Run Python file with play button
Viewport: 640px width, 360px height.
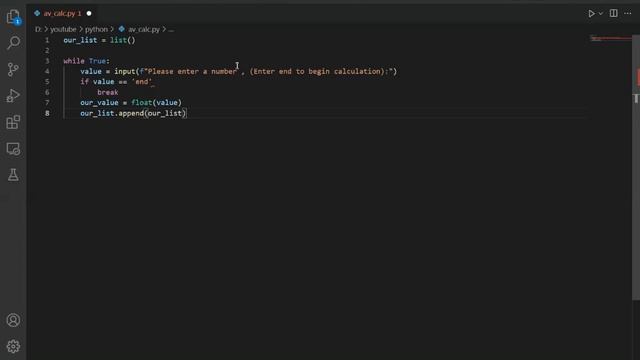tap(591, 13)
